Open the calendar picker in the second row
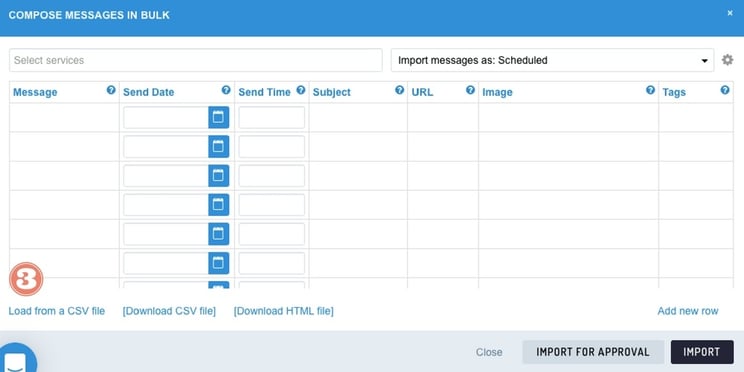Viewport: 744px width, 372px height. 218,147
